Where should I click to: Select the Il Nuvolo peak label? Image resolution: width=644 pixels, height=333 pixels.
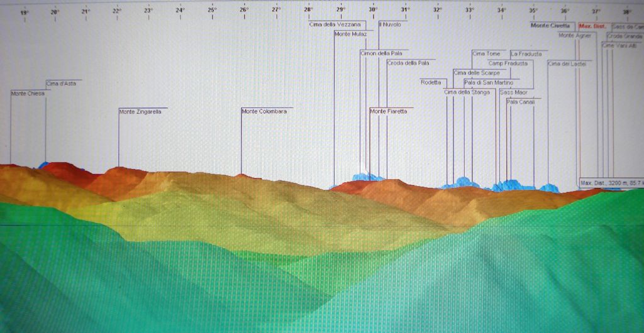pyautogui.click(x=390, y=24)
